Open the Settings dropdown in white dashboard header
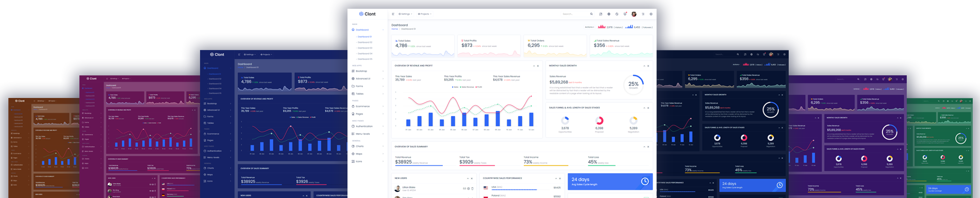Image resolution: width=980 pixels, height=198 pixels. click(x=405, y=14)
